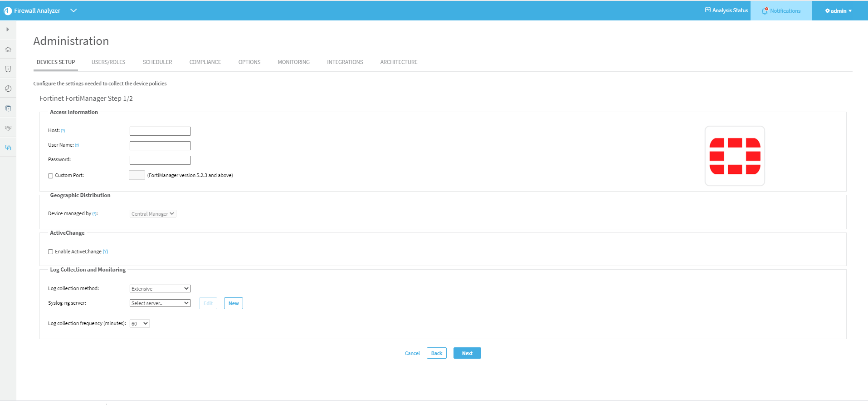Click the Password input field

tap(160, 160)
